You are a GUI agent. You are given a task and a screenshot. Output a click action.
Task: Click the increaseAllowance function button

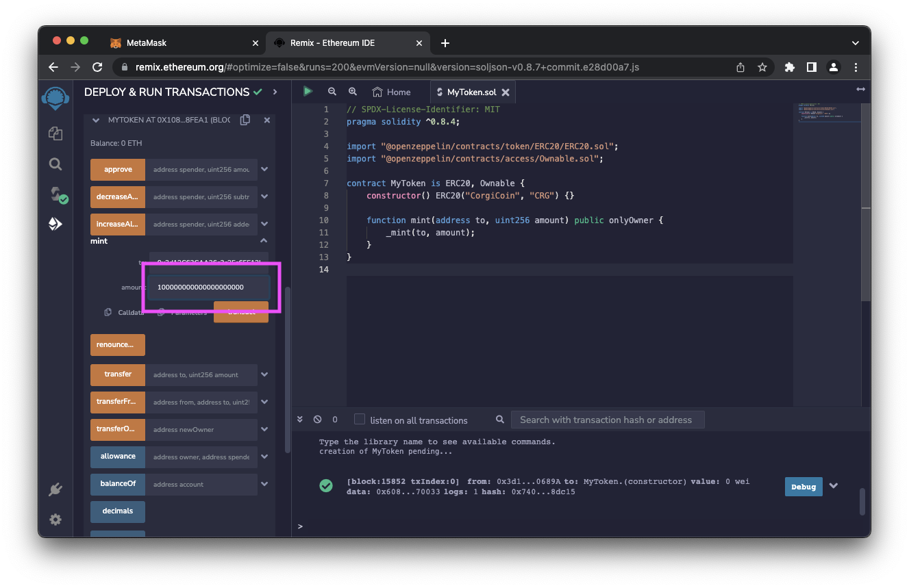118,225
